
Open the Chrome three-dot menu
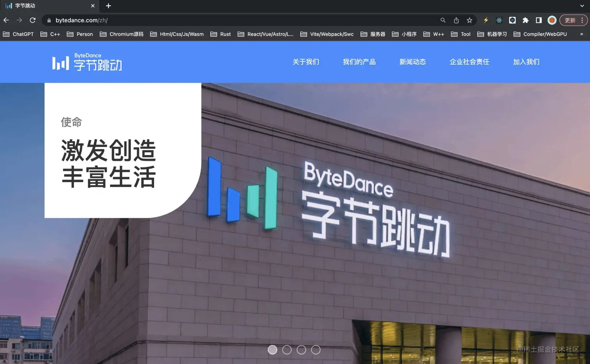[x=582, y=20]
